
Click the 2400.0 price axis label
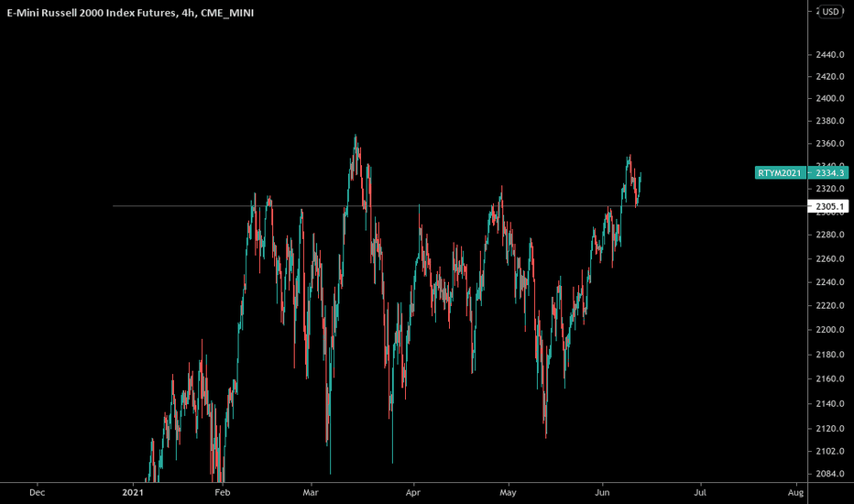pyautogui.click(x=829, y=99)
